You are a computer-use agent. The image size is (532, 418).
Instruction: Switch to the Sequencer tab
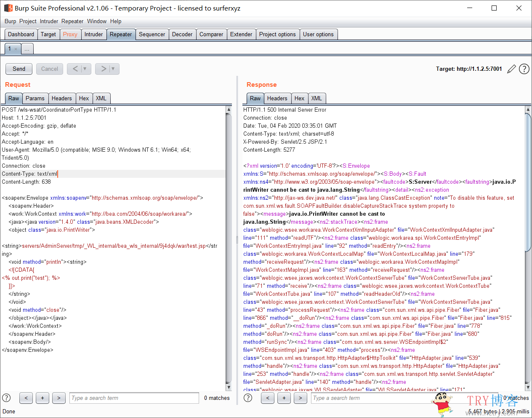pos(152,35)
